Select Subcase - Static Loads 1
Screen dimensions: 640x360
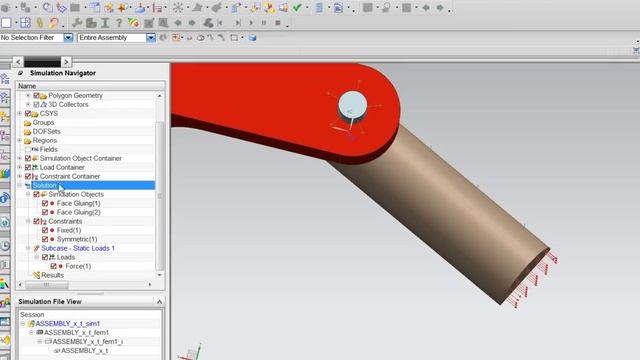(78, 248)
